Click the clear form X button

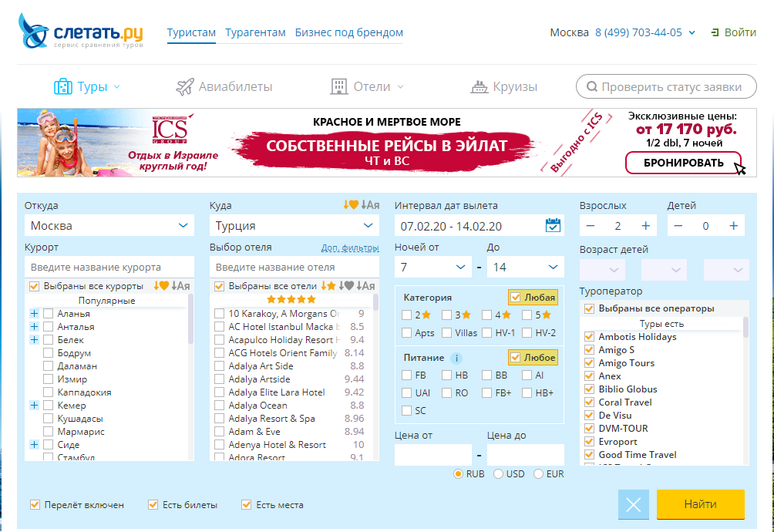click(634, 505)
